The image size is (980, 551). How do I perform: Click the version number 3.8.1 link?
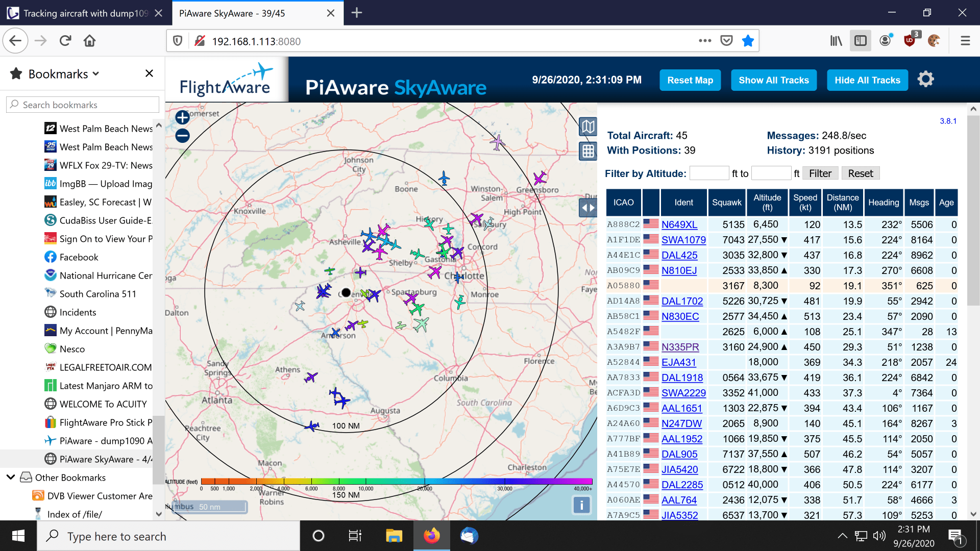click(x=948, y=121)
